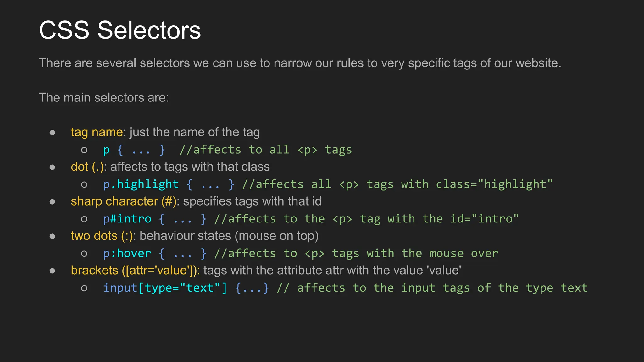The image size is (644, 362).
Task: Click the 'input[type="text"]' code selector
Action: [x=165, y=288]
